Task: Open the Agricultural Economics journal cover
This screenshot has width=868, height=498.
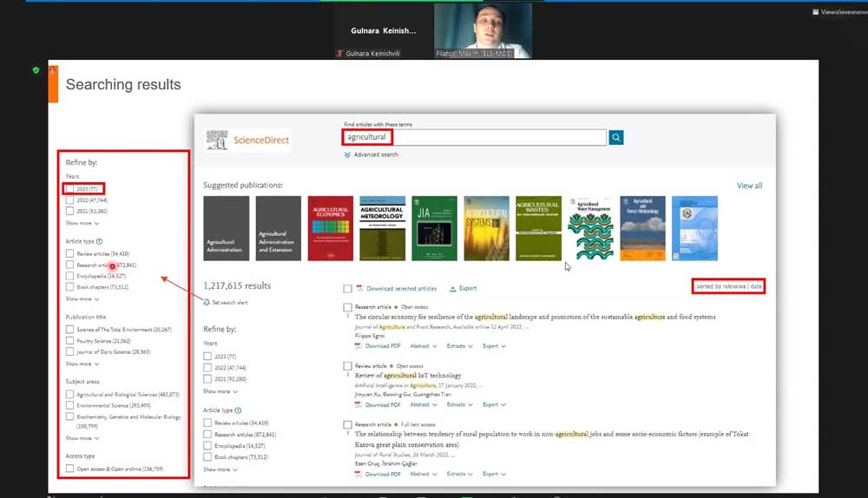Action: 330,228
